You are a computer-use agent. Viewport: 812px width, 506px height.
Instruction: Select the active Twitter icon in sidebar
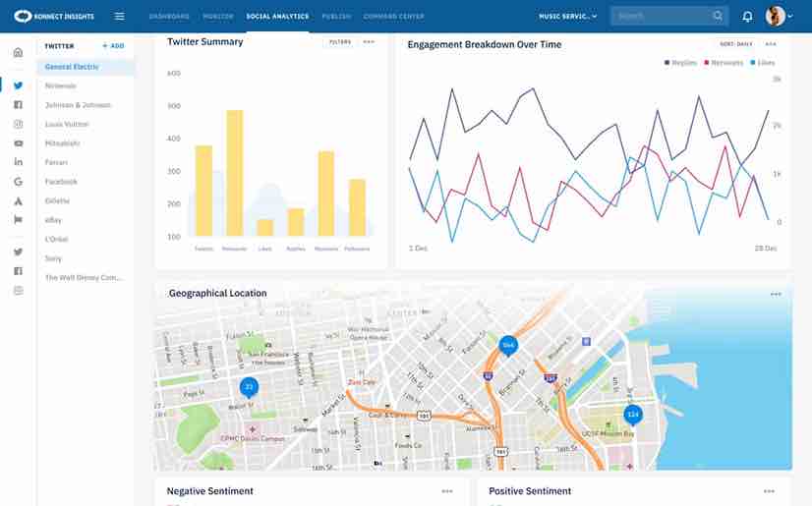coord(18,85)
